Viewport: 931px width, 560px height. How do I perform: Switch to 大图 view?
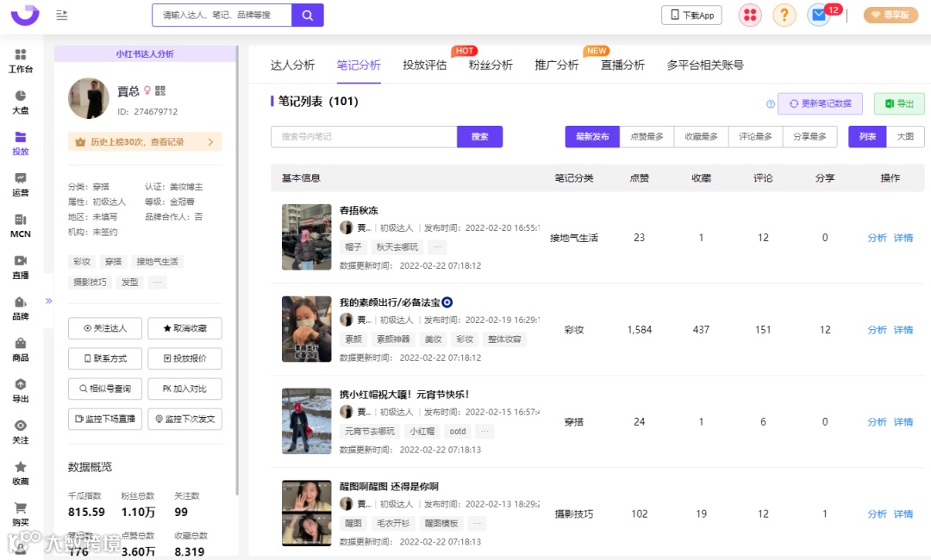tap(905, 136)
